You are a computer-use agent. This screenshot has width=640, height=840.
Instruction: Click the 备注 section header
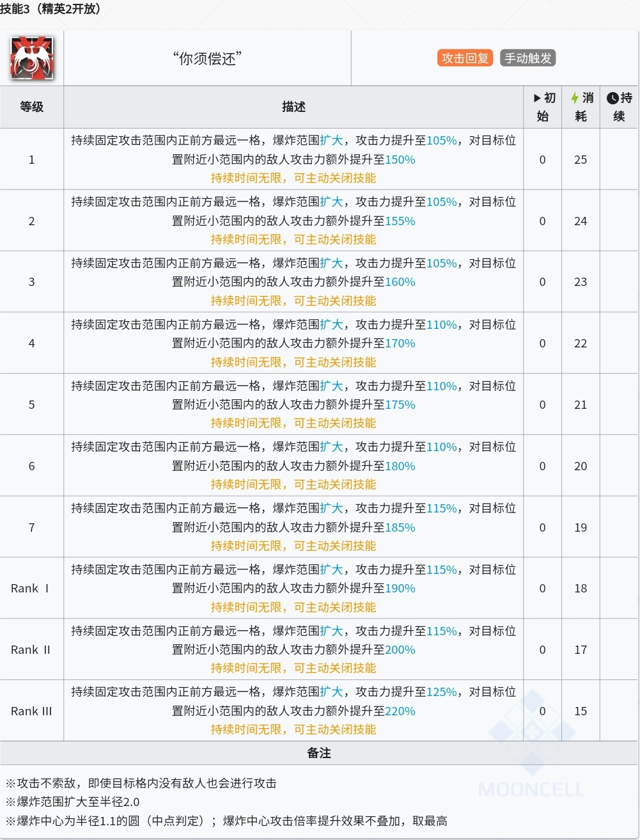click(319, 753)
